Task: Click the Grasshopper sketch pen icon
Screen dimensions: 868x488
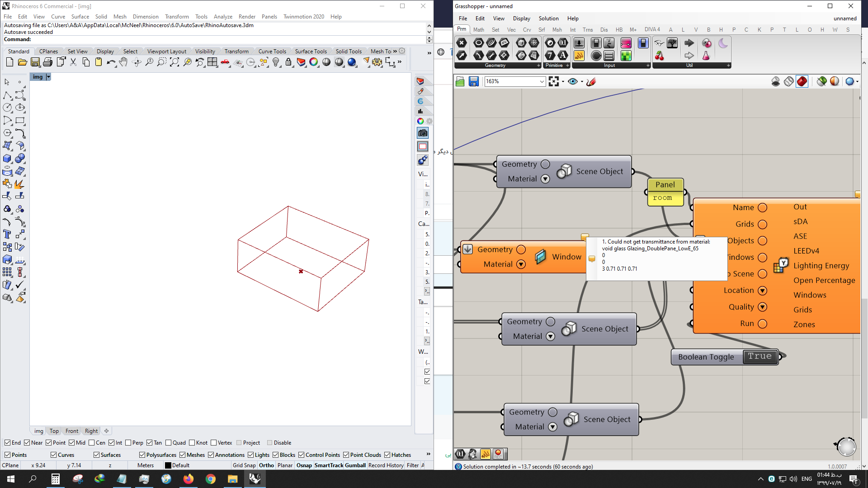Action: tap(591, 81)
